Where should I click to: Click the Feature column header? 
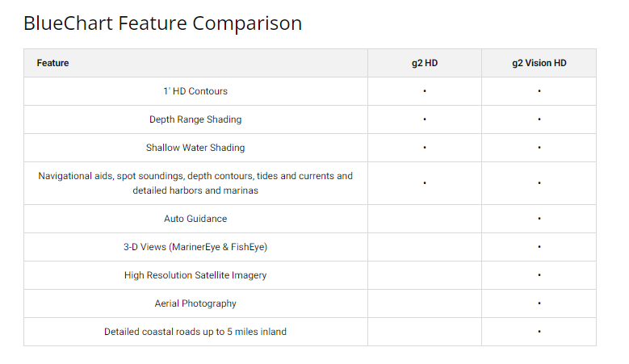(53, 63)
